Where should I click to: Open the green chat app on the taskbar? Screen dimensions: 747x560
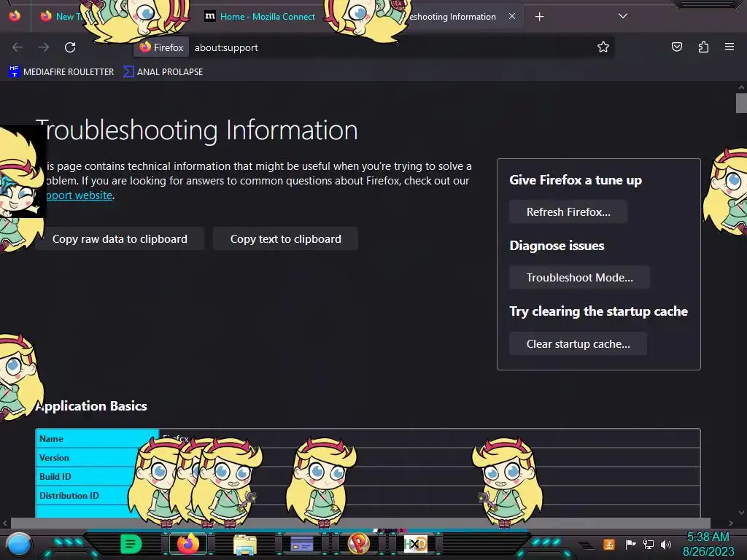pos(131,544)
